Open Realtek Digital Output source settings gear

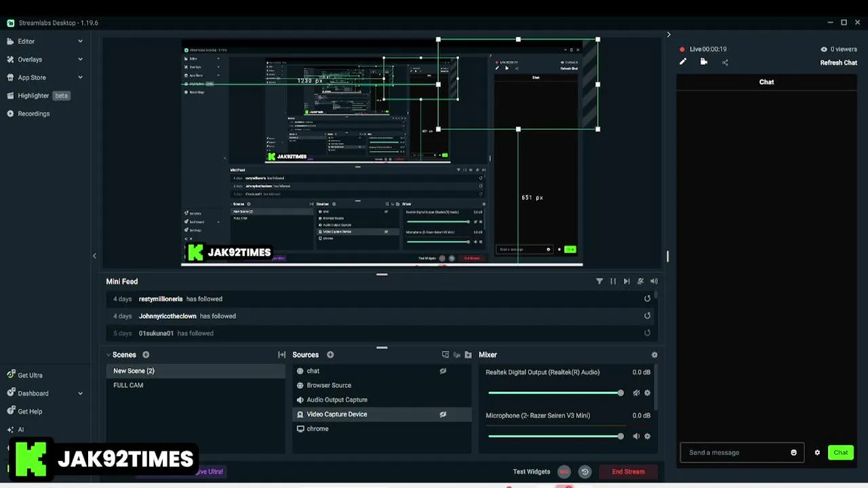click(648, 393)
